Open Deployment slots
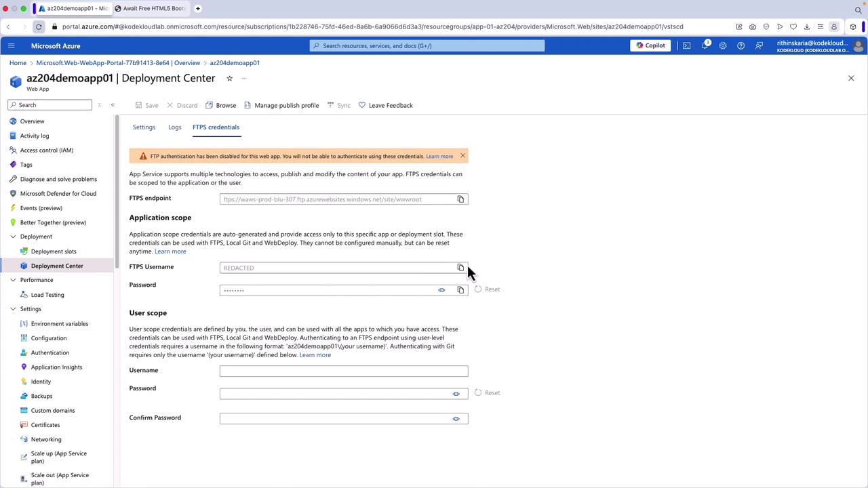This screenshot has width=868, height=488. pos(54,251)
